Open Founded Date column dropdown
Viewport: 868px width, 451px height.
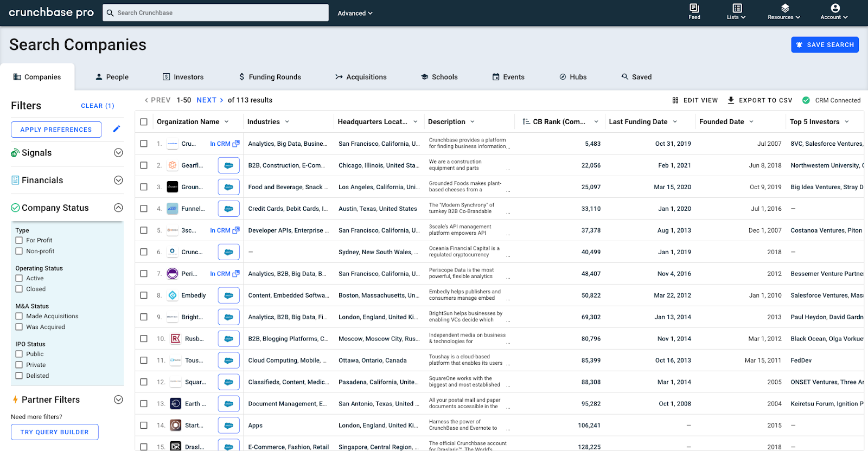coord(751,122)
